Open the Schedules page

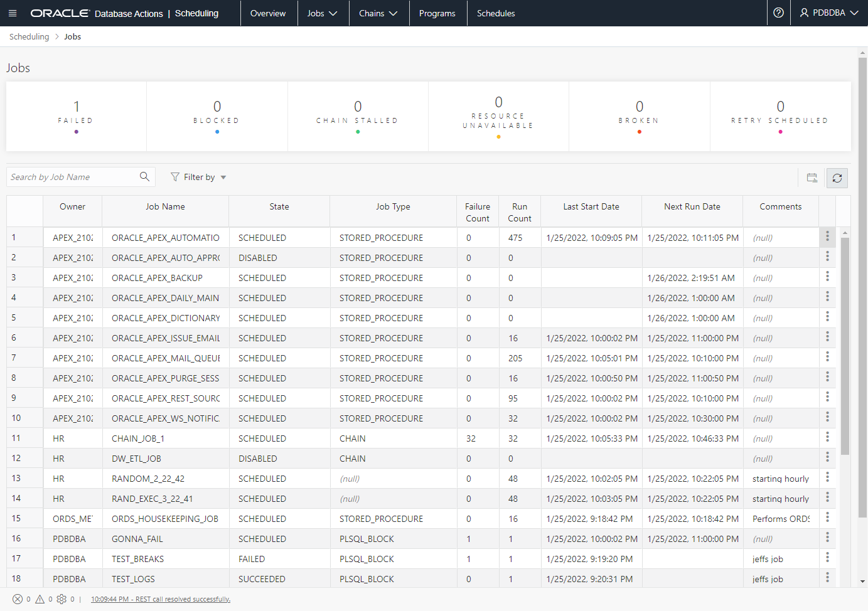pos(495,13)
